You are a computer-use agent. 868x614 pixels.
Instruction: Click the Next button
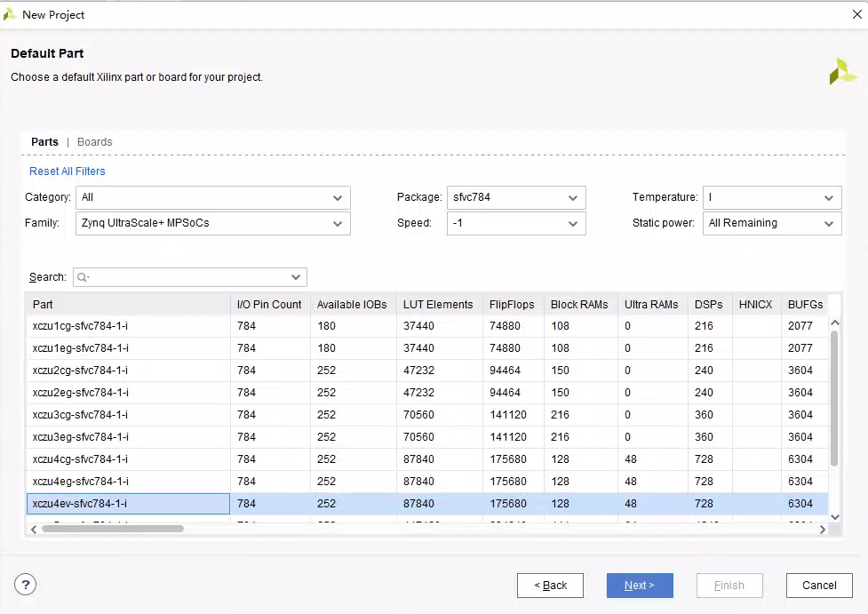tap(640, 586)
